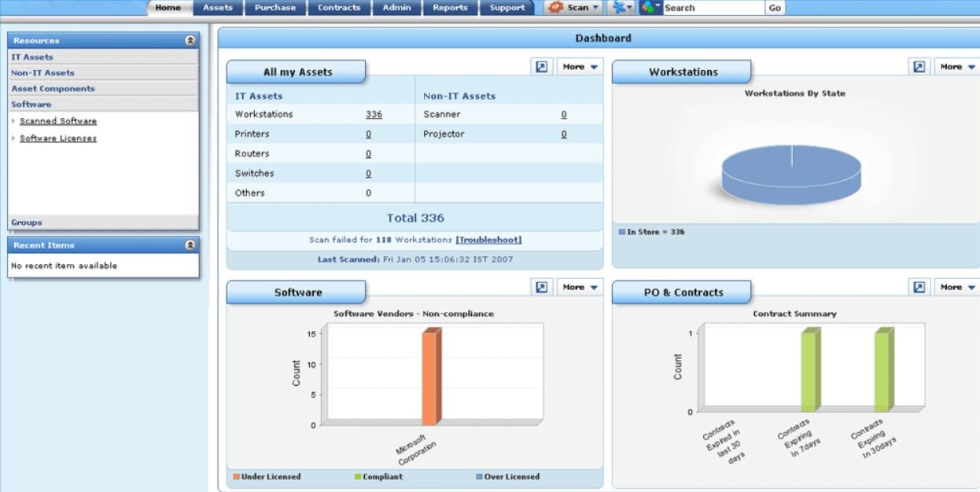Screen dimensions: 980x492
Task: Expand the Scanned Software tree item
Action: [13, 121]
